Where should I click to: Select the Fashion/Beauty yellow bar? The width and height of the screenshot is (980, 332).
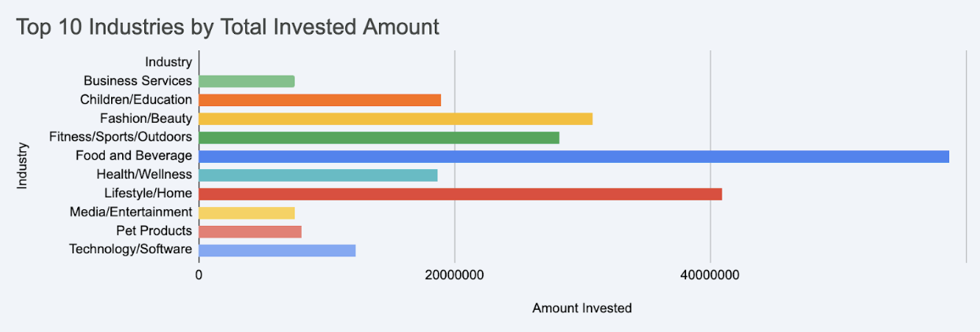point(395,119)
